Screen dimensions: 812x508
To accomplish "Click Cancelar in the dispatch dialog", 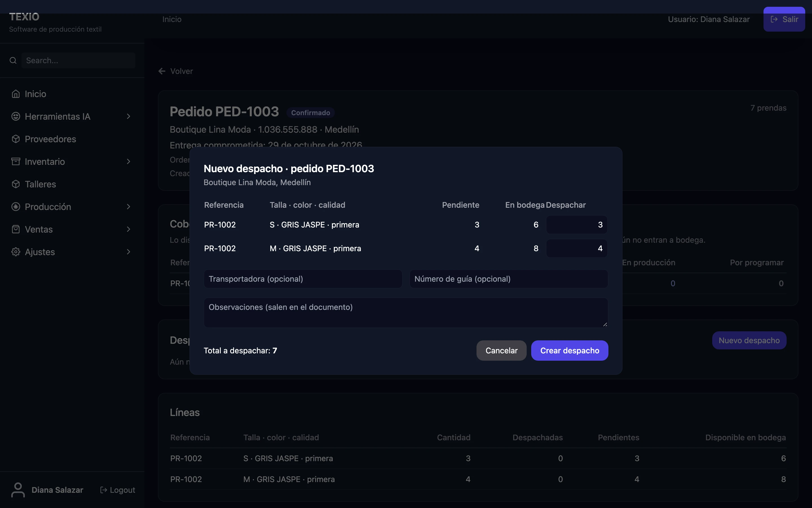I will tap(501, 351).
